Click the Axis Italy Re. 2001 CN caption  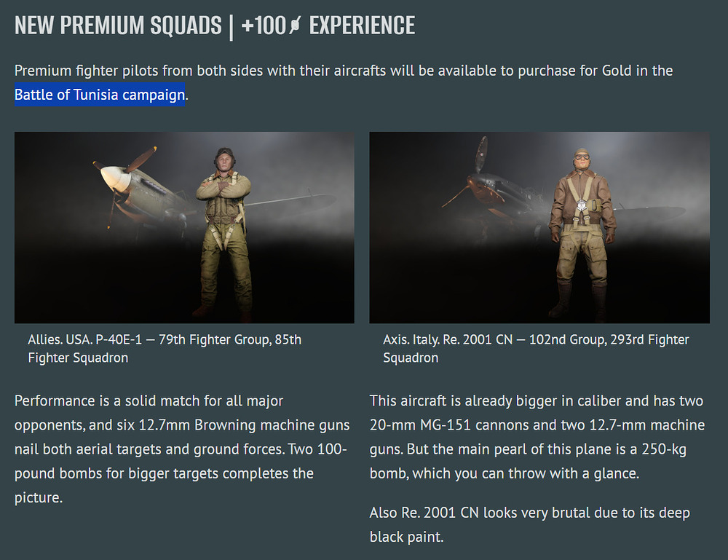click(536, 348)
